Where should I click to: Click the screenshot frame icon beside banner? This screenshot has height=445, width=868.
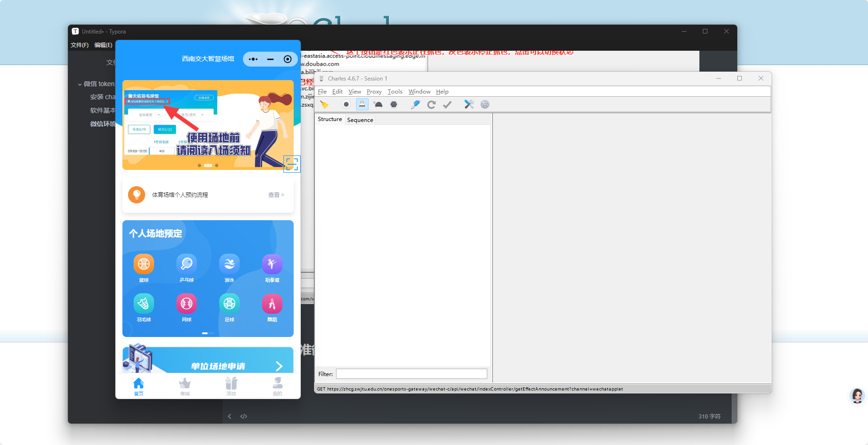pyautogui.click(x=292, y=164)
